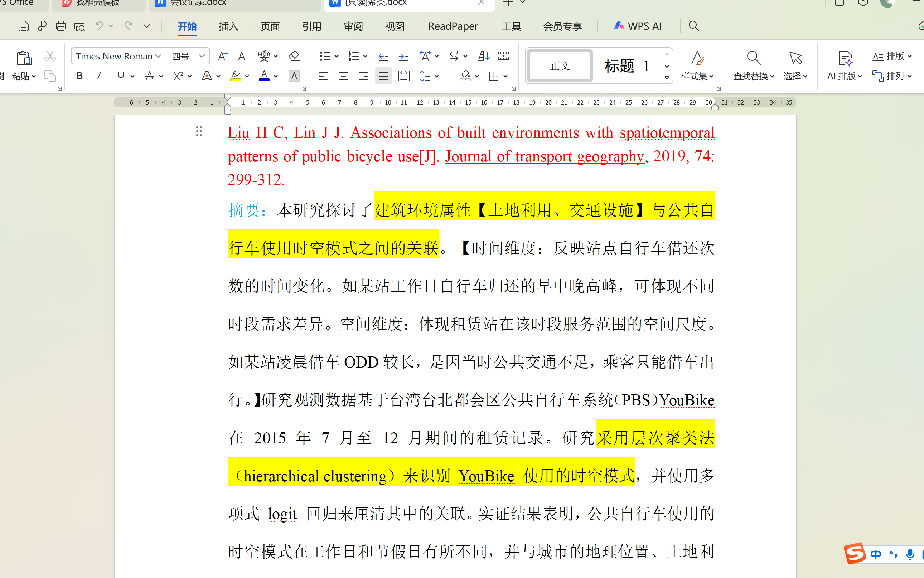Toggle Sogou Chinese/English mode 中
The width and height of the screenshot is (924, 578).
(875, 554)
